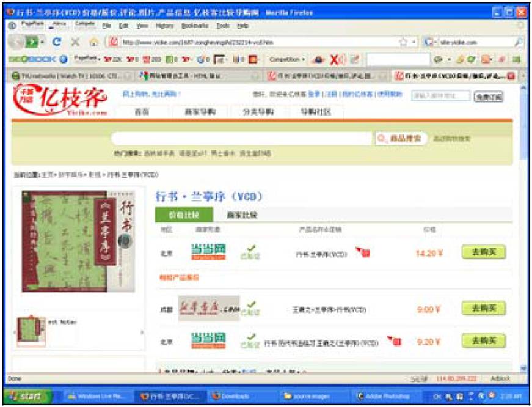Open the 导购社区 navigation link
Screen dimensions: 532x407
[x=316, y=112]
